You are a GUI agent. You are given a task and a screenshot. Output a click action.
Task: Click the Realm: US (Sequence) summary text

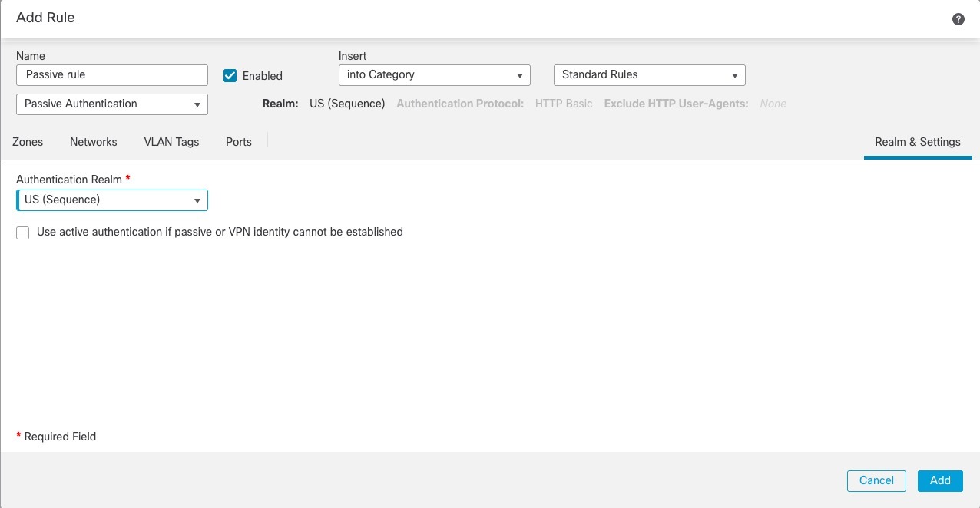coord(347,104)
